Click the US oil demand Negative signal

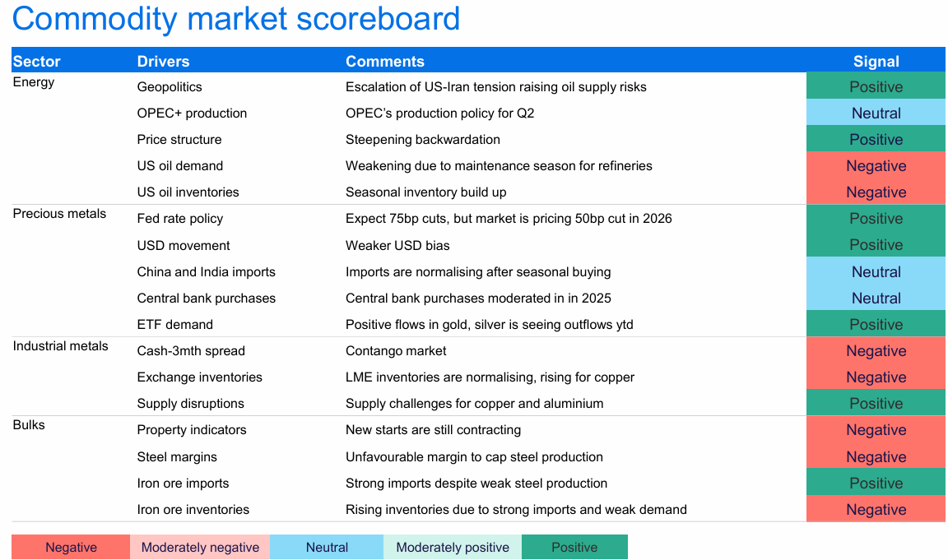click(876, 166)
